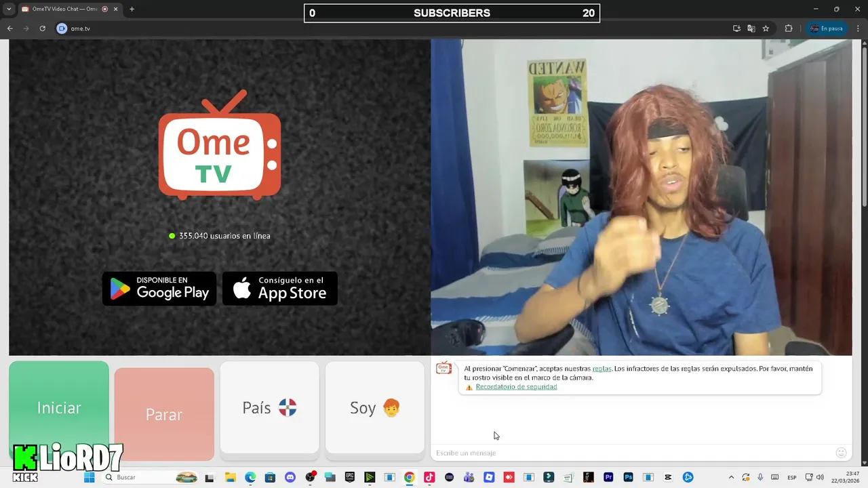The height and width of the screenshot is (488, 868).
Task: Click the page vertical scrollbar
Action: (x=864, y=125)
